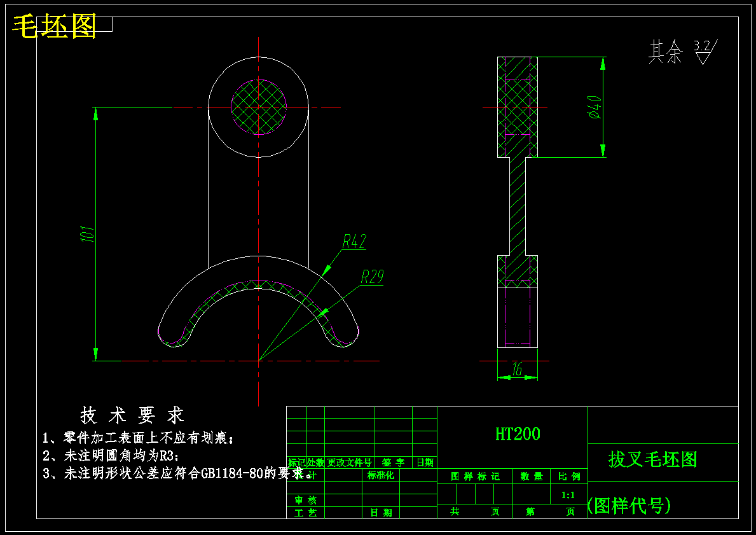Select the 1:1 scale value

pyautogui.click(x=568, y=496)
